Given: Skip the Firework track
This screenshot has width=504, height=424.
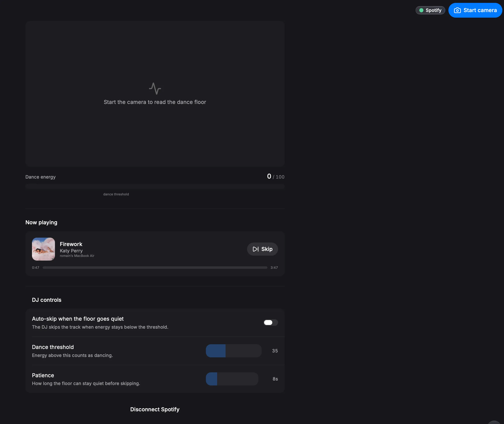Looking at the screenshot, I should (262, 249).
